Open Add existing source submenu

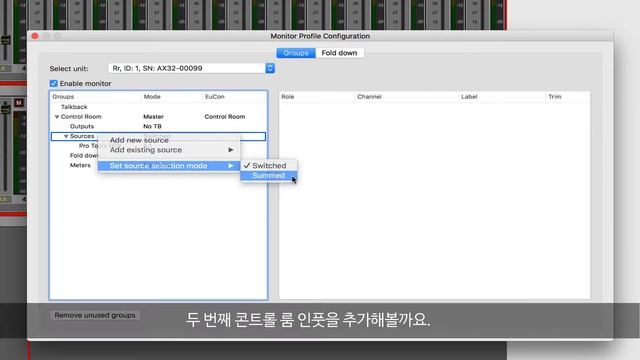tap(169, 150)
